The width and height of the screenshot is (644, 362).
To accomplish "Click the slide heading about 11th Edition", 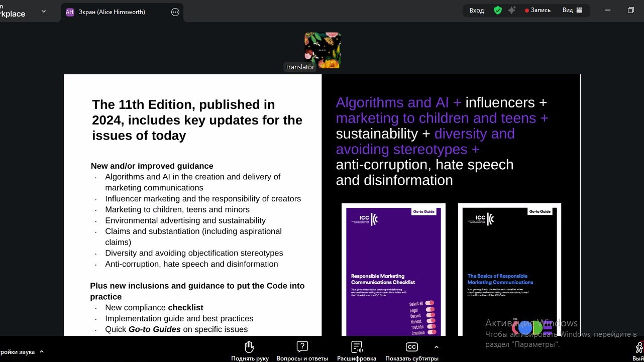I will [197, 120].
